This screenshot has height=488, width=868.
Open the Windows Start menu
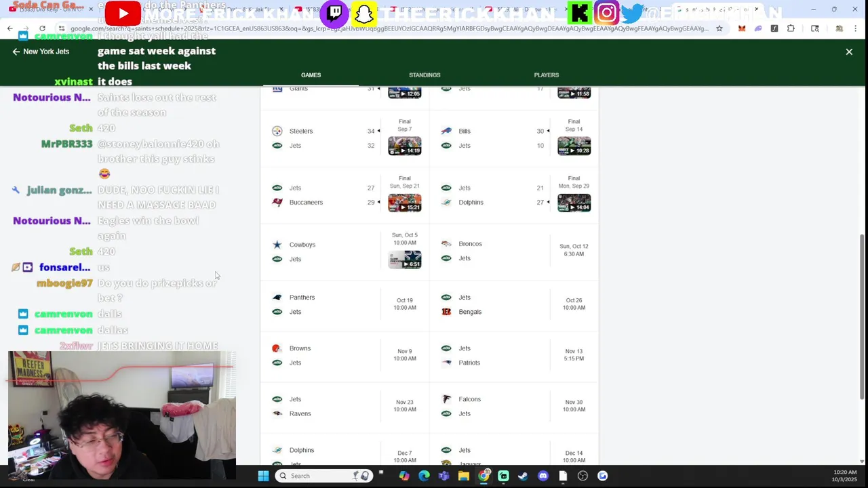(x=263, y=476)
